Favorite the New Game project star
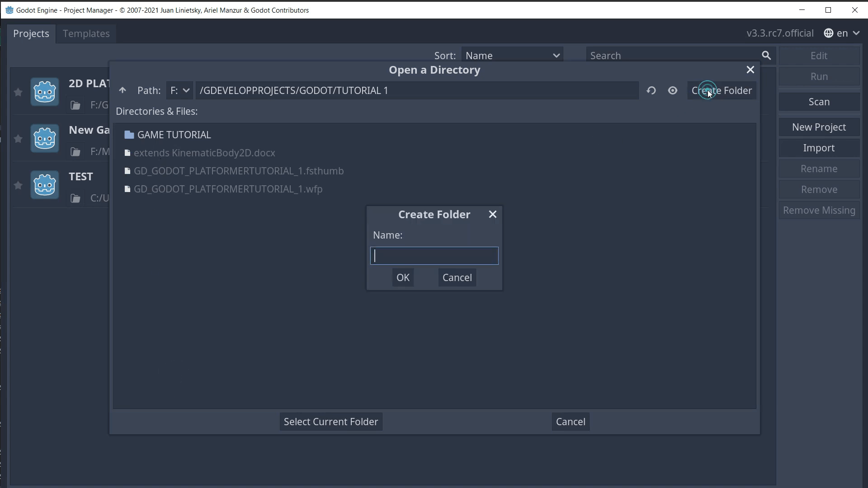 pos(18,139)
